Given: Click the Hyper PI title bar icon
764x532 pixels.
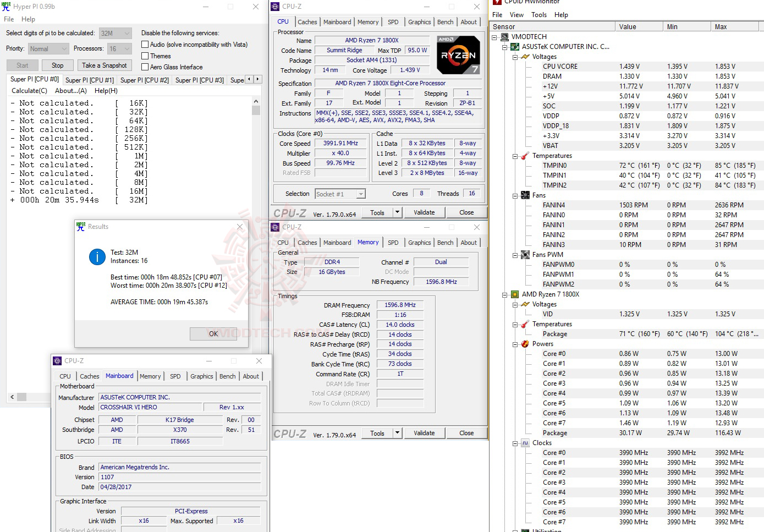Looking at the screenshot, I should tap(6, 7).
